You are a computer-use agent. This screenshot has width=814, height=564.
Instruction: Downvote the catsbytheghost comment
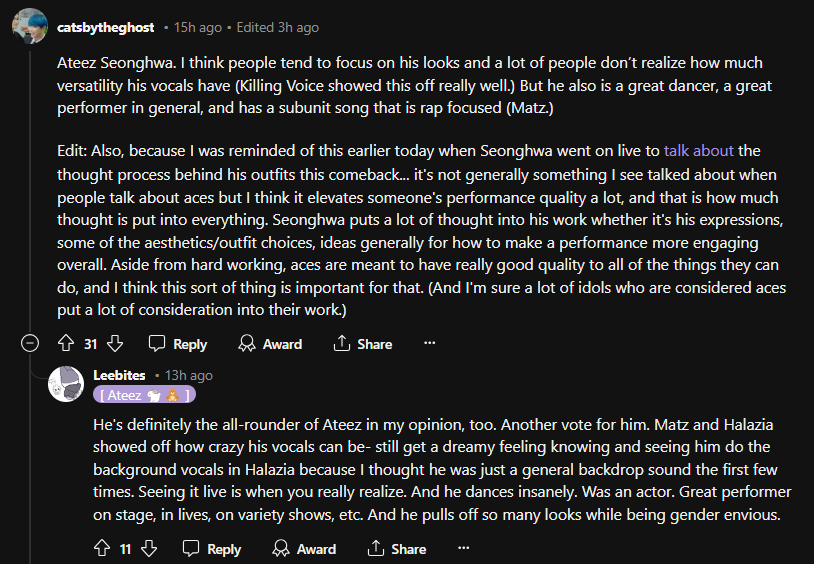tap(115, 343)
